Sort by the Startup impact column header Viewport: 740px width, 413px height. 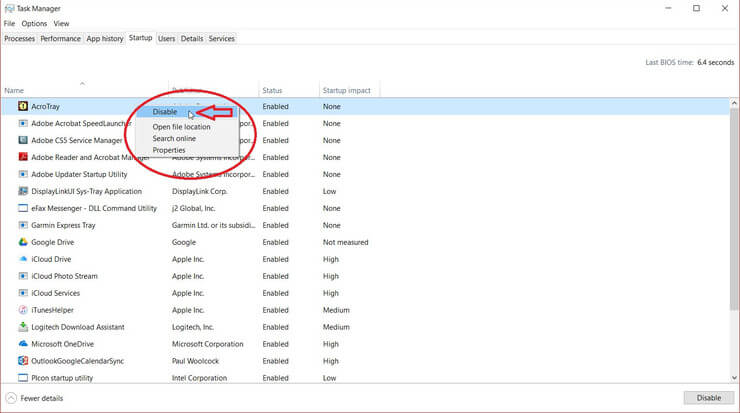point(346,90)
